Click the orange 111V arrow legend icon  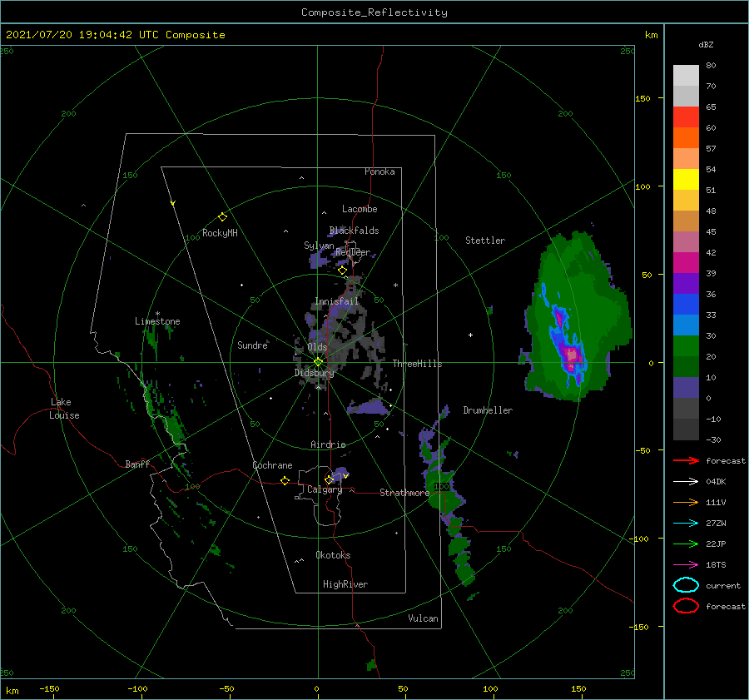686,502
